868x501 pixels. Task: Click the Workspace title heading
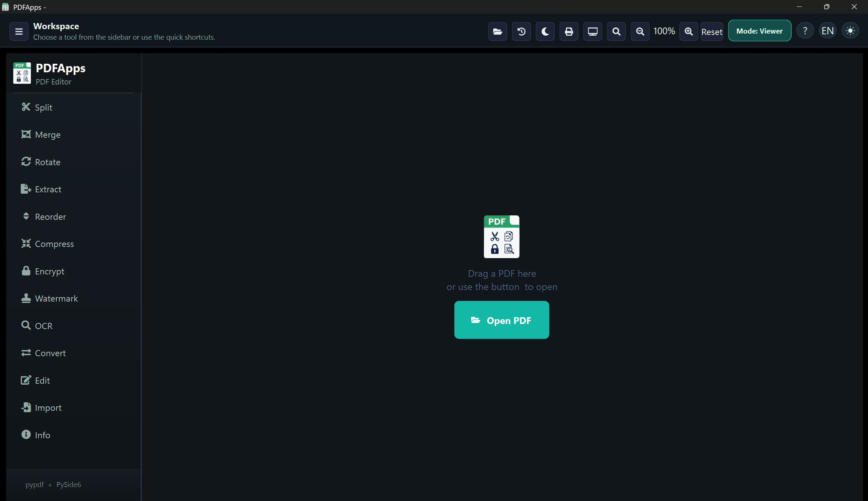coord(56,26)
